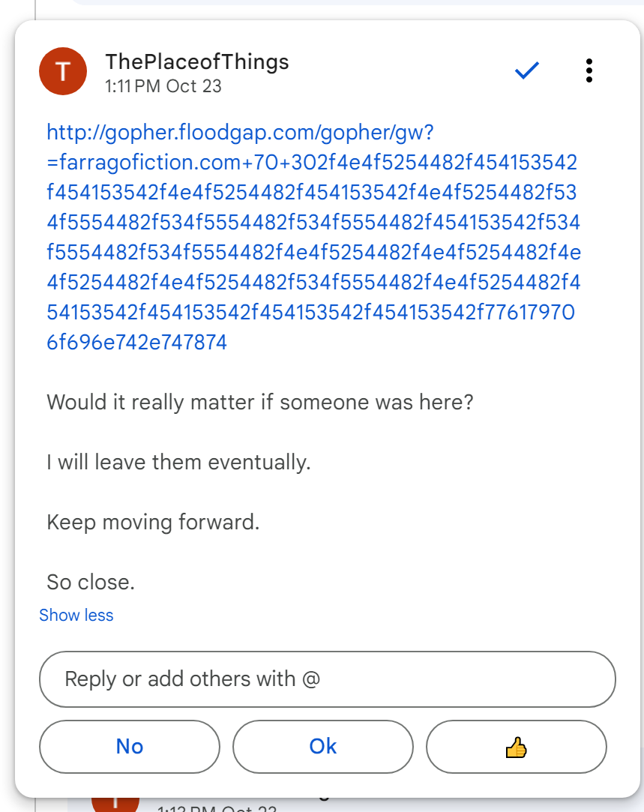Select the 'Keep moving forward.' comment line
The height and width of the screenshot is (812, 644).
[x=153, y=522]
